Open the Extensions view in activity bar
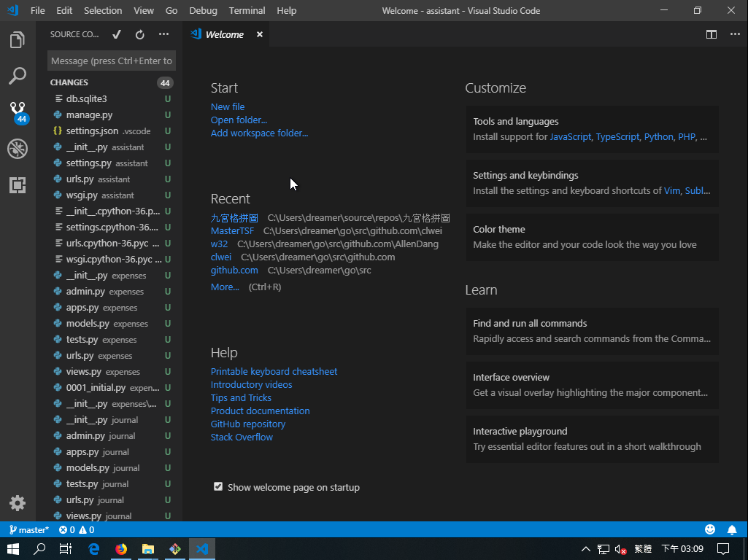The width and height of the screenshot is (748, 560). pos(18,185)
